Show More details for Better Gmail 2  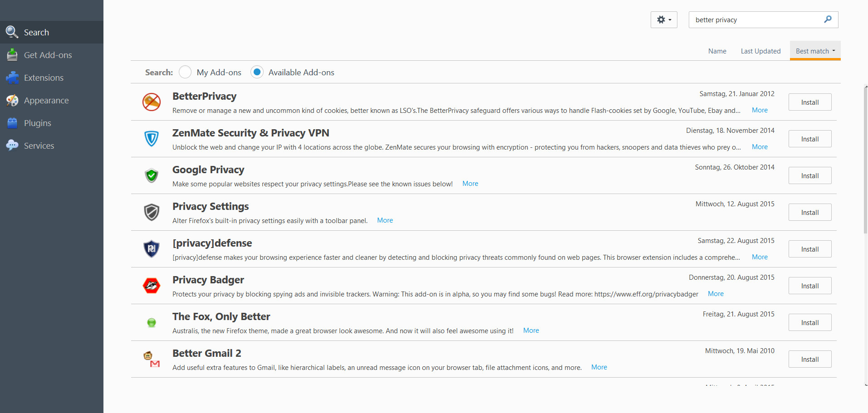coord(599,367)
